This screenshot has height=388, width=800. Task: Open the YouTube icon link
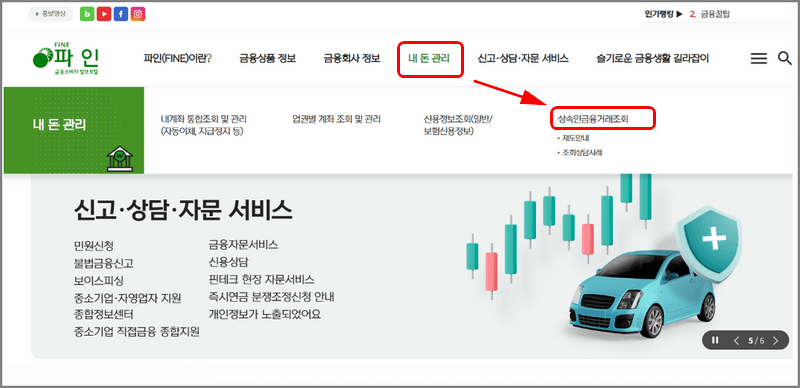coord(104,14)
